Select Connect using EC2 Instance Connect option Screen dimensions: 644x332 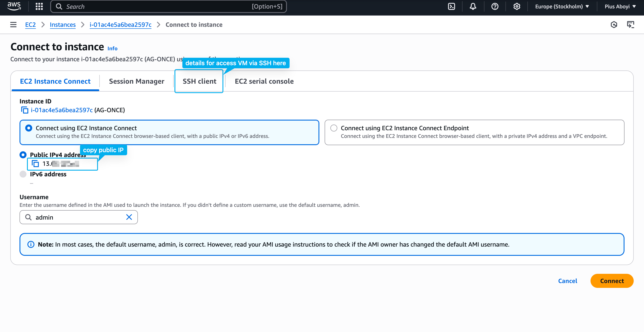click(x=29, y=128)
